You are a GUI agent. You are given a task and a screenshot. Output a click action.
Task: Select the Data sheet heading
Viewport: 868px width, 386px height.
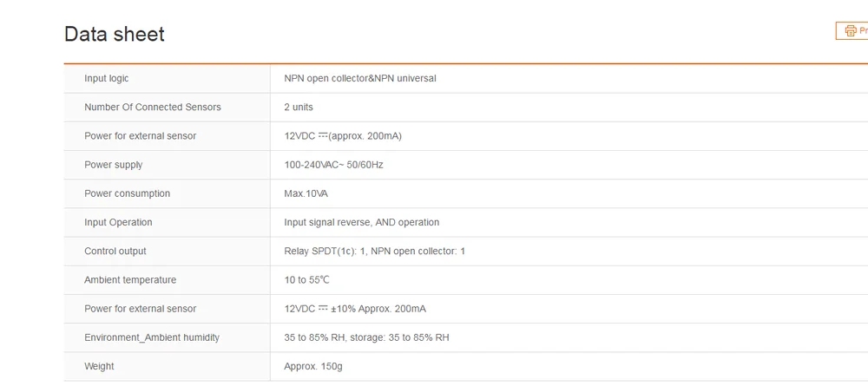(x=115, y=34)
